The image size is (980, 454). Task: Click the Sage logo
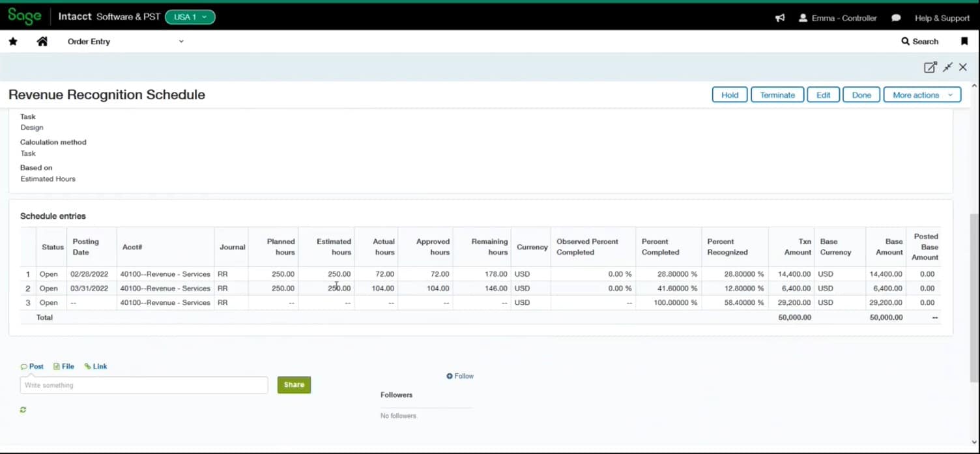(25, 17)
